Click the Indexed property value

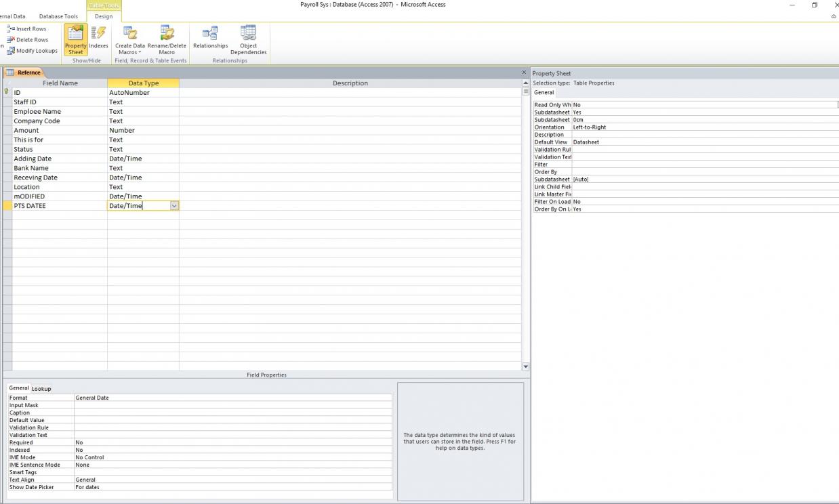232,450
